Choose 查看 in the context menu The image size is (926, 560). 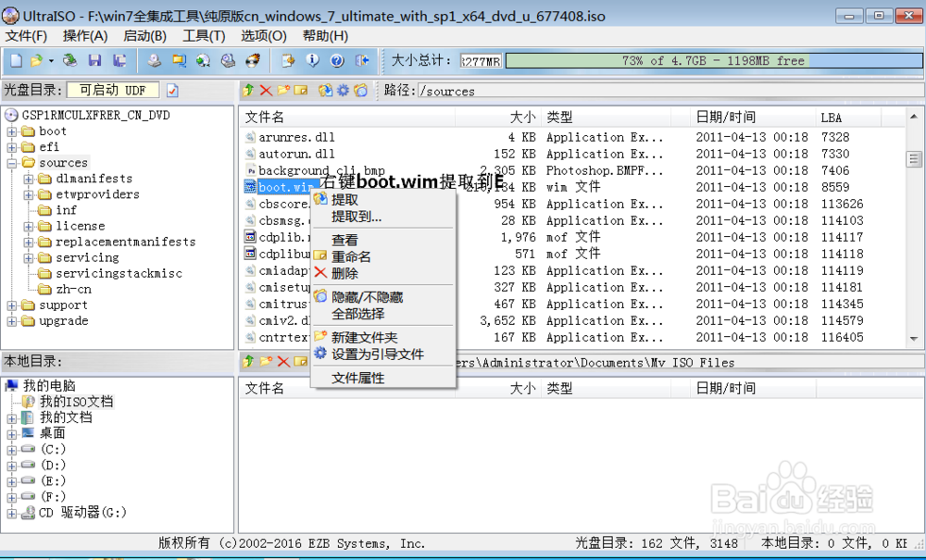[x=382, y=240]
